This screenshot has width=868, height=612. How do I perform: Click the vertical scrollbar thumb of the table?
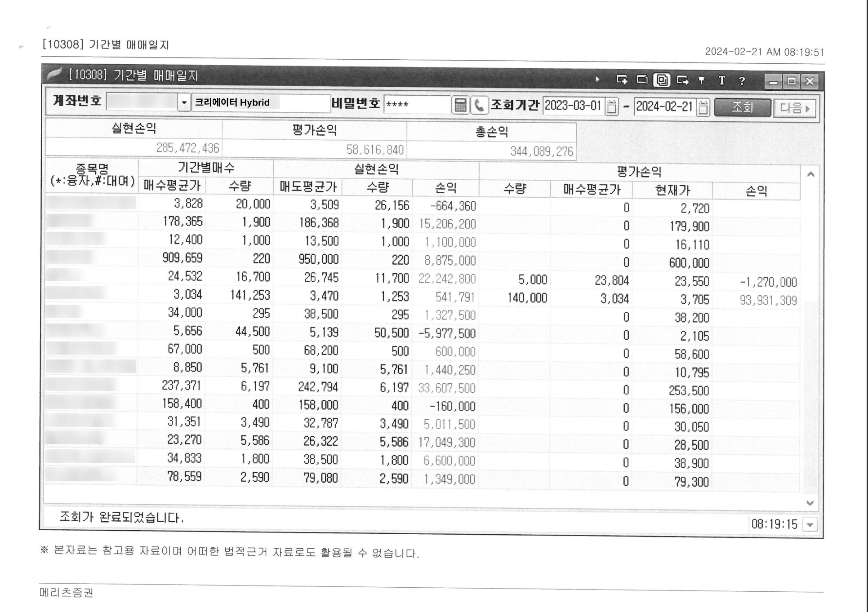pyautogui.click(x=810, y=398)
